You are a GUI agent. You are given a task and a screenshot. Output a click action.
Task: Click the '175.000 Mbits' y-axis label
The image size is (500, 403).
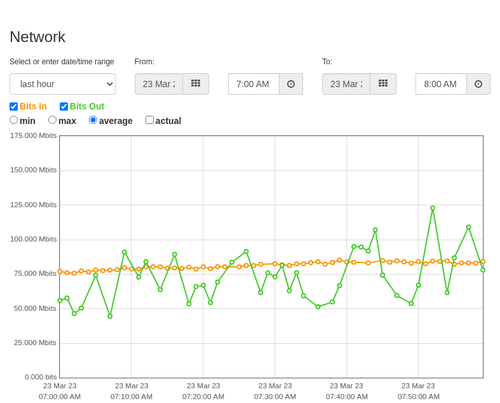tap(33, 135)
